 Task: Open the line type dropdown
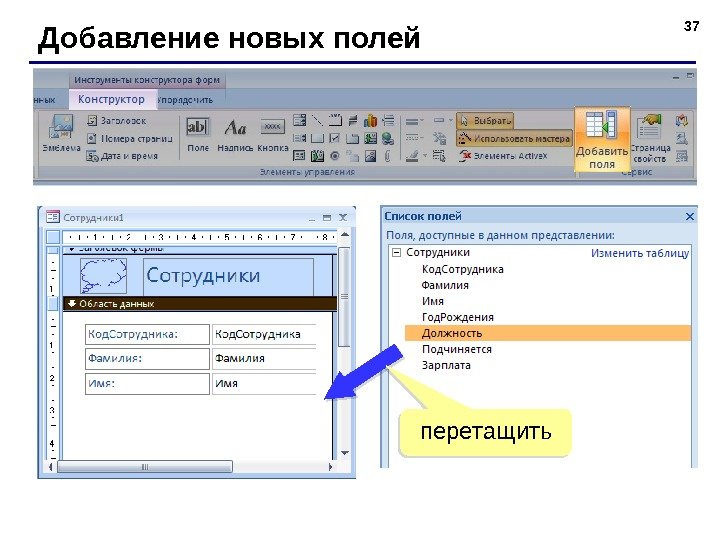[415, 138]
